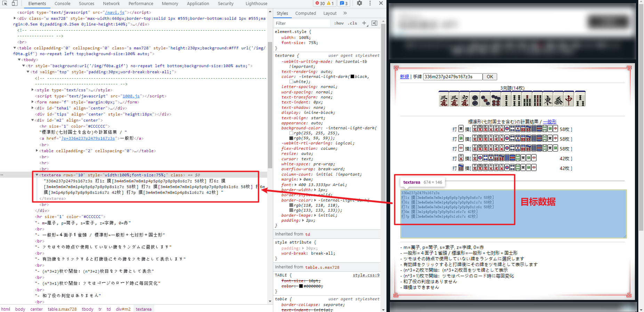Click the 新規 link on the page
Viewport: 644px width, 312px height.
(x=404, y=77)
